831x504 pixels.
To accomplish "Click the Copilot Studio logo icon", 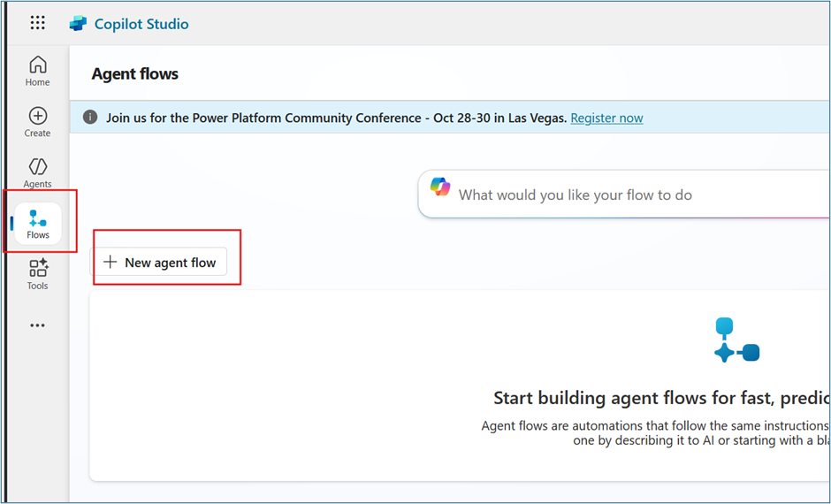I will pos(78,24).
